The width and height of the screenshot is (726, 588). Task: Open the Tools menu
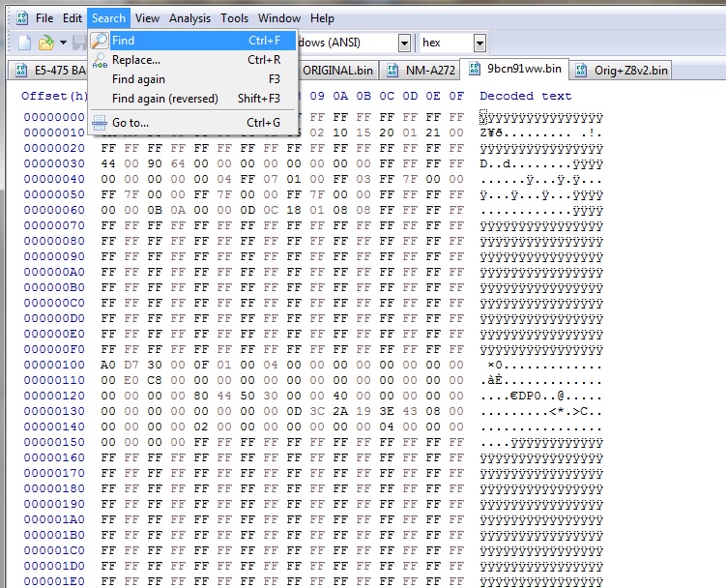coord(234,18)
